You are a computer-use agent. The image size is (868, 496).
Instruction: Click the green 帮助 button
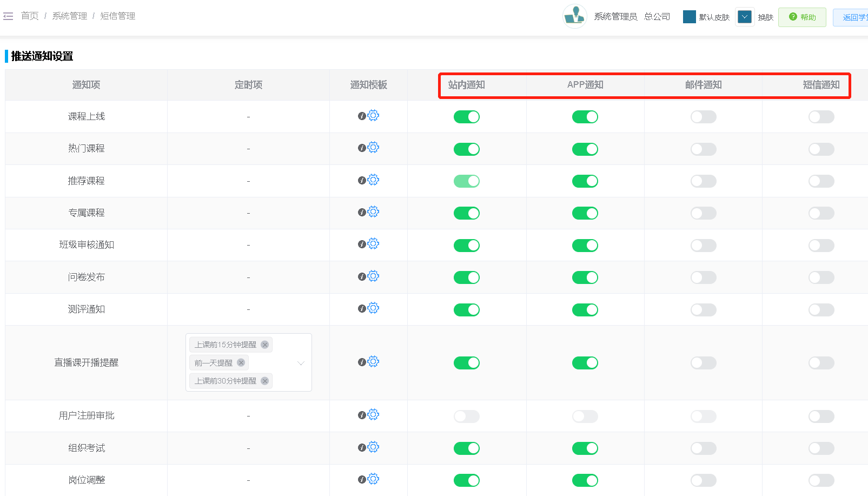click(x=802, y=17)
